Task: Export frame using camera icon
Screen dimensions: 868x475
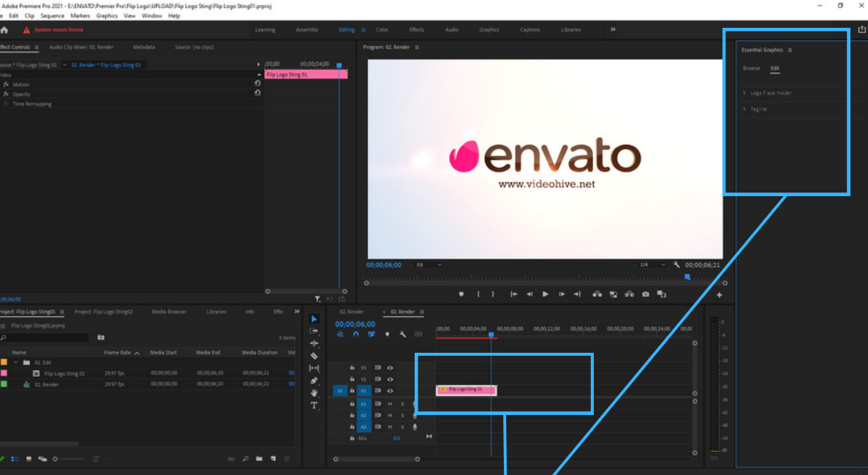Action: 646,294
